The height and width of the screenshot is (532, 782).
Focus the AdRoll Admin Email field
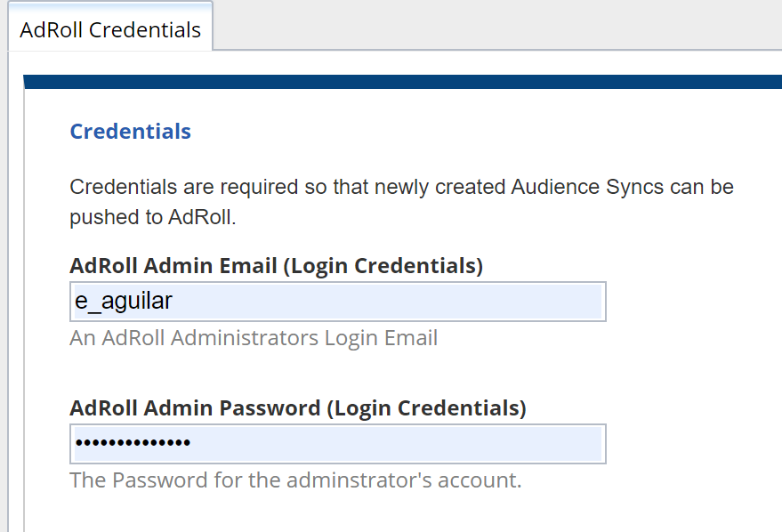tap(337, 302)
